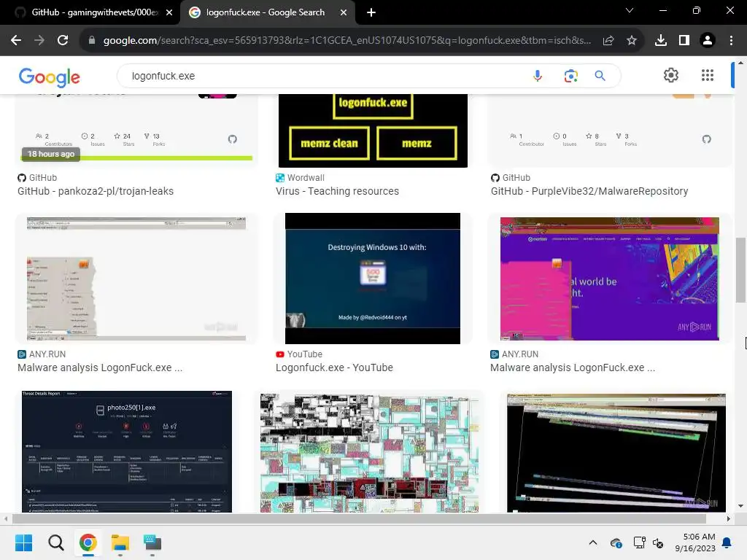Close the logonfuck.exe Google Search tab
747x560 pixels.
344,12
